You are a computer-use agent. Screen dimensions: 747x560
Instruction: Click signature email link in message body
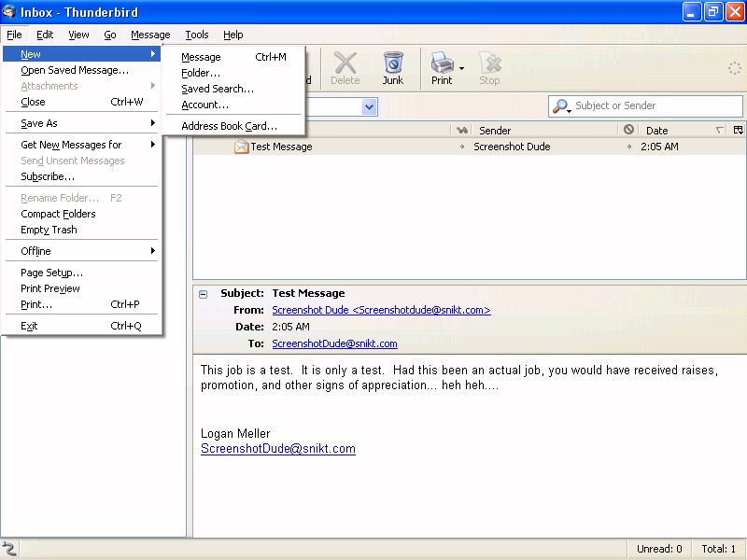click(x=278, y=449)
